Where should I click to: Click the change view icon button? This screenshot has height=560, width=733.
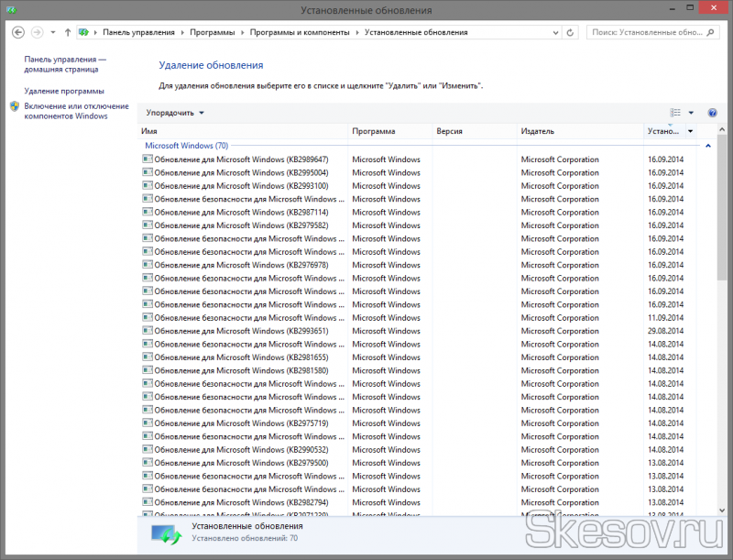pos(676,113)
